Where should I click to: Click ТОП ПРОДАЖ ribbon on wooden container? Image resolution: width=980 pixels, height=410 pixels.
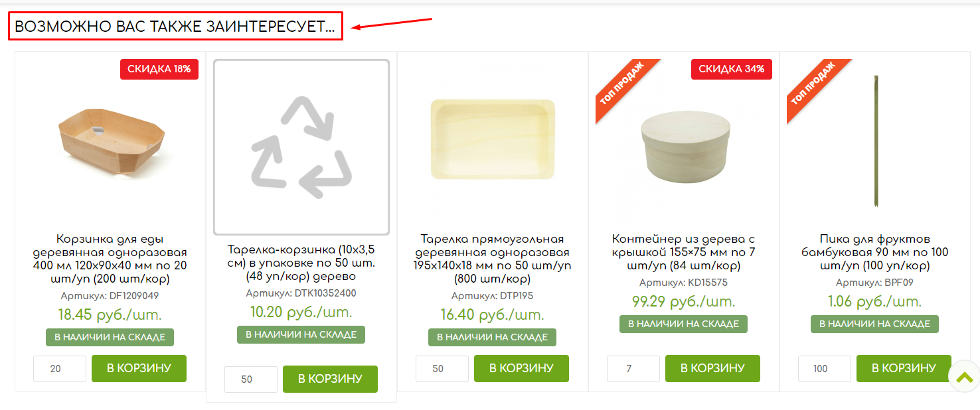(622, 86)
